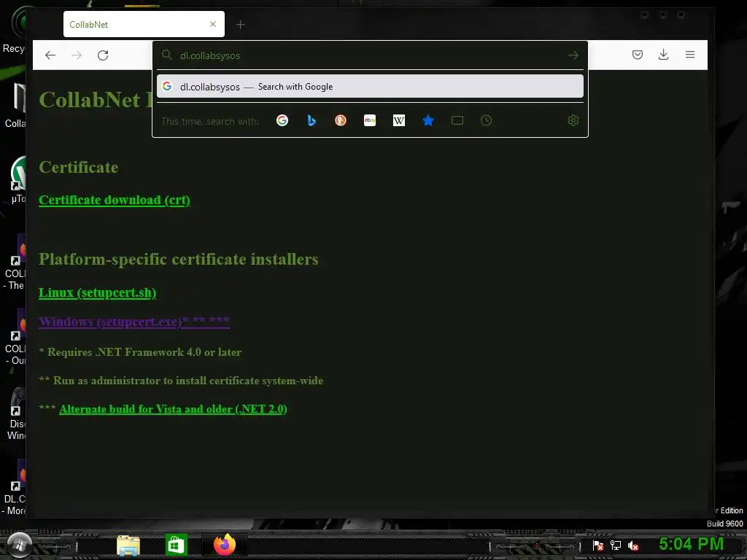Search this time with DuckDuckGo icon
Viewport: 747px width, 560px height.
point(341,120)
